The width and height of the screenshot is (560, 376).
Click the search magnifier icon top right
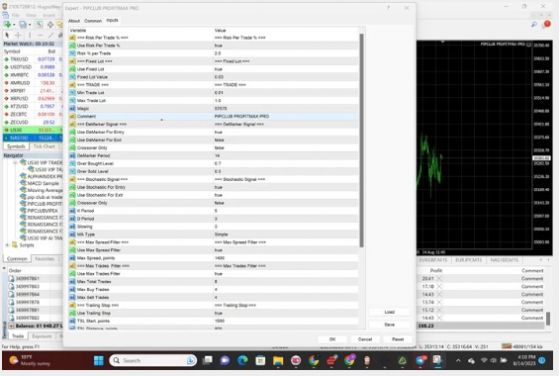[x=534, y=24]
